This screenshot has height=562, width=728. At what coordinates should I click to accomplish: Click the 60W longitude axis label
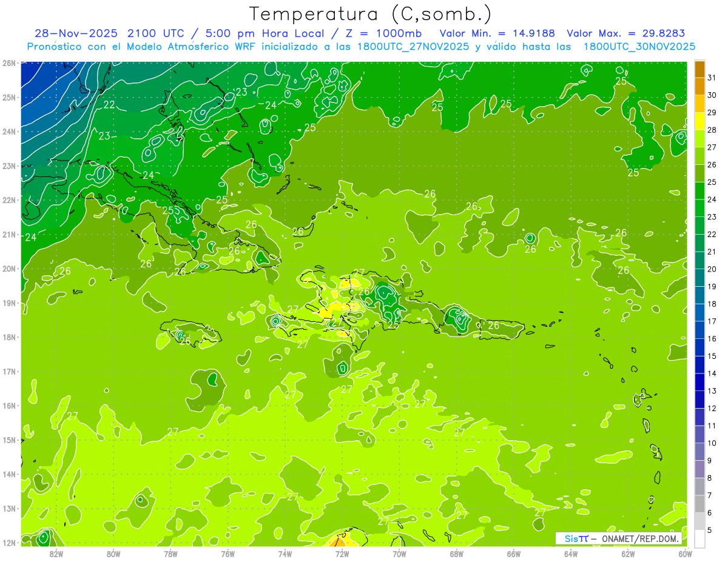[684, 554]
